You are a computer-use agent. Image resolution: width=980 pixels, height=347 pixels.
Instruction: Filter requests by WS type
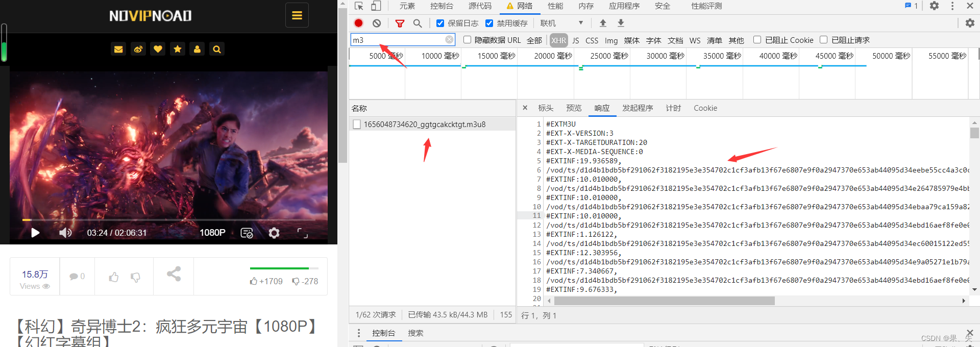pyautogui.click(x=695, y=40)
